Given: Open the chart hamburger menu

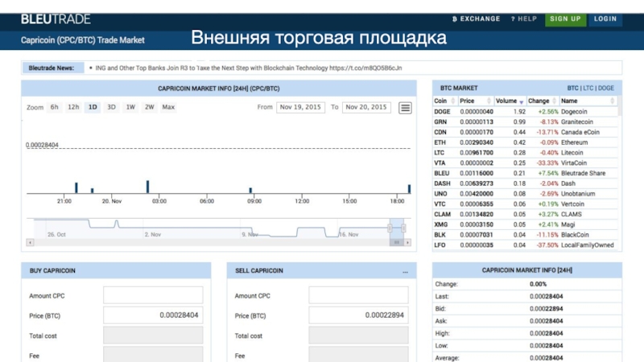Looking at the screenshot, I should [405, 107].
